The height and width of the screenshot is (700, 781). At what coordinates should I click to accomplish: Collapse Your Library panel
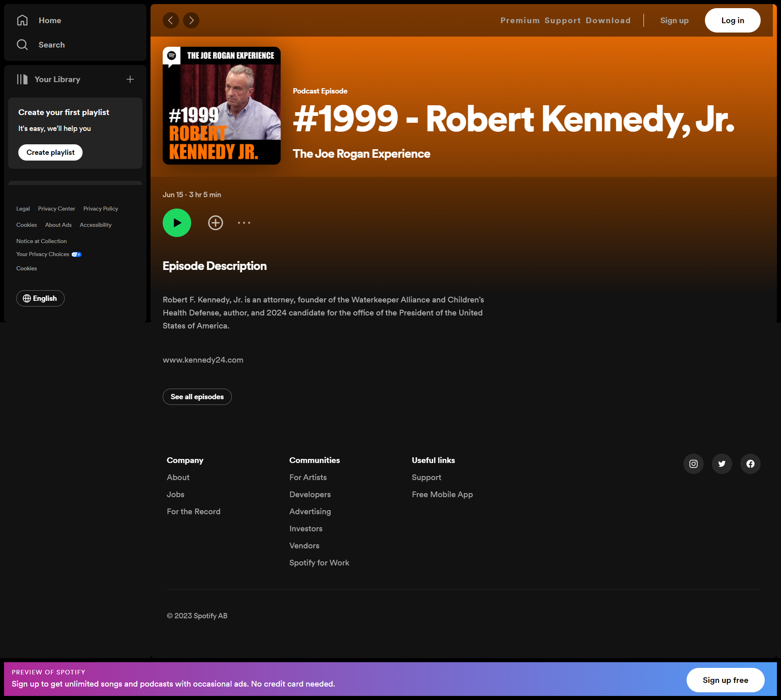[x=49, y=79]
